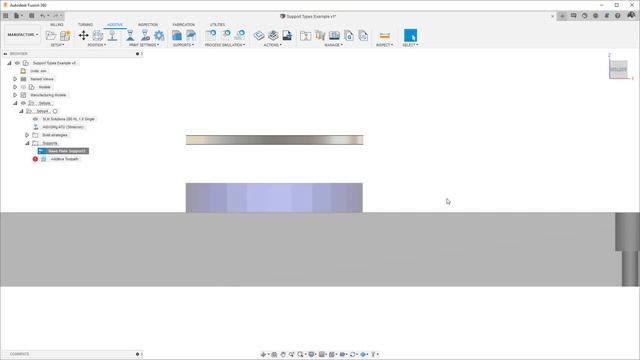Image resolution: width=640 pixels, height=360 pixels.
Task: Open the Actions dropdown menu
Action: (273, 45)
